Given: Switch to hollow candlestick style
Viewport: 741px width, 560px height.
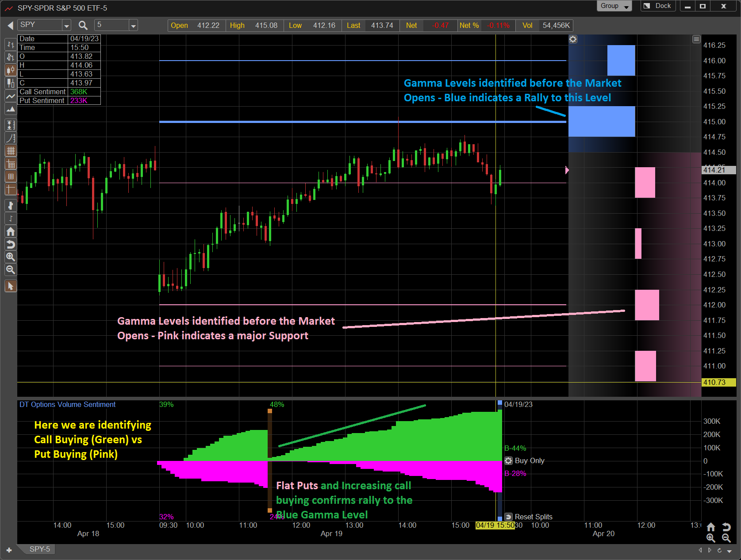Looking at the screenshot, I should tap(11, 83).
